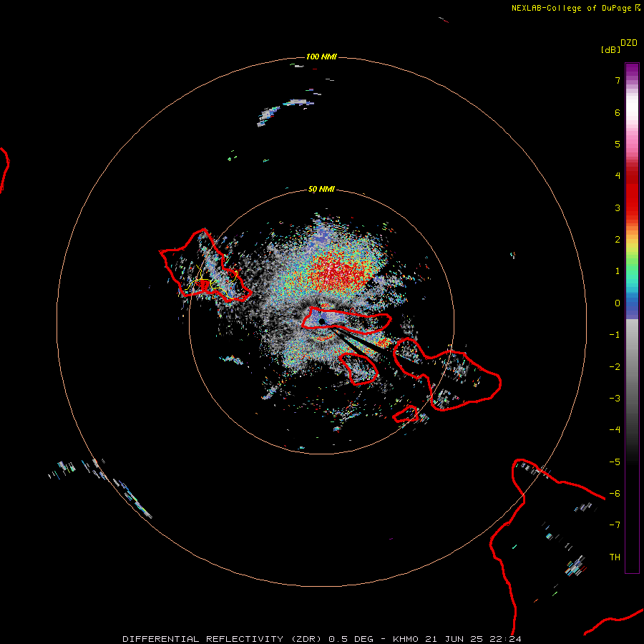Click the 5 tick label on color scale

pyautogui.click(x=618, y=144)
